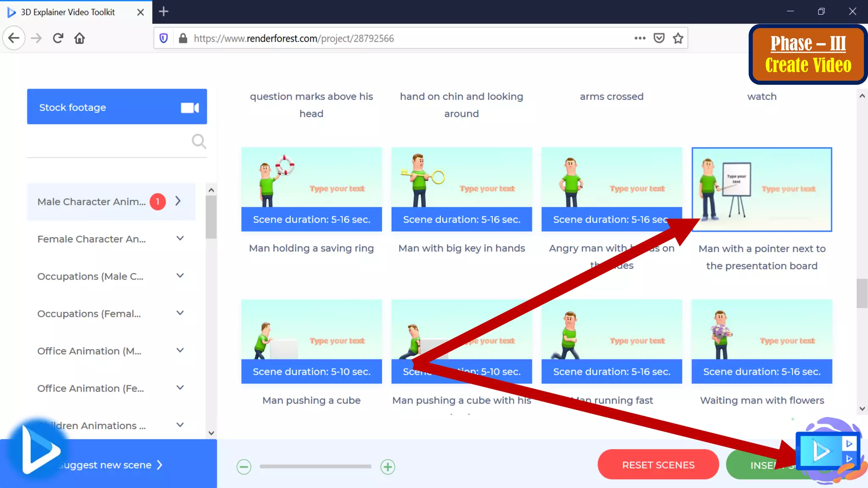Image resolution: width=868 pixels, height=488 pixels.
Task: Select Man holding a saving ring scene
Action: click(312, 189)
